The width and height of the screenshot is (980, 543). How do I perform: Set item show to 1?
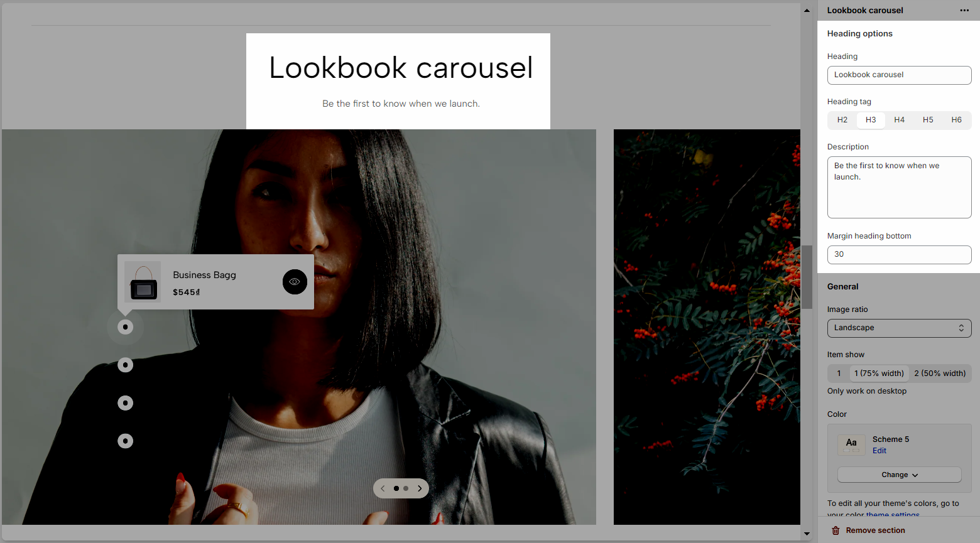click(839, 374)
